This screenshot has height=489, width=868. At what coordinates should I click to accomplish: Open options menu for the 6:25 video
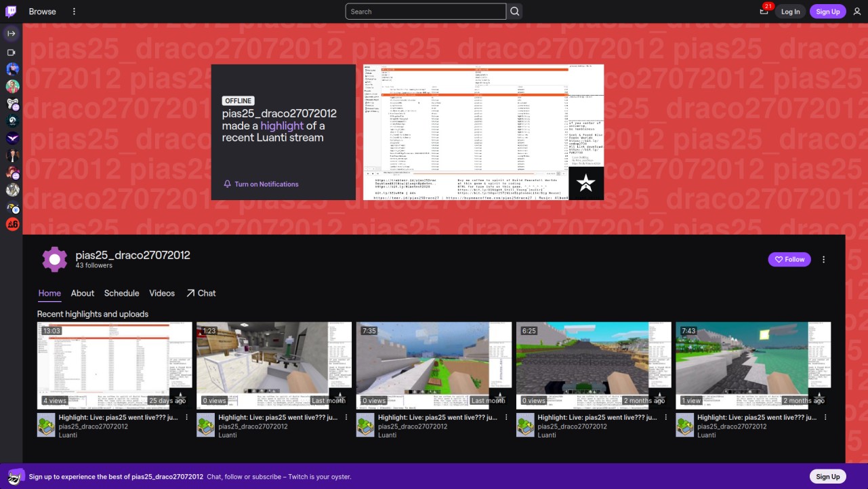pos(665,417)
